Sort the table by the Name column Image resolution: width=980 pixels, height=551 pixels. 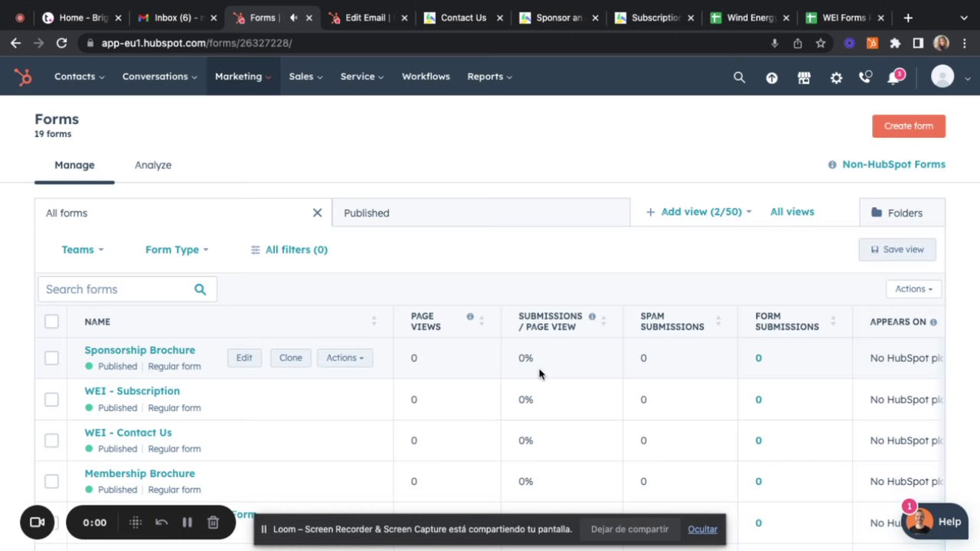point(374,321)
